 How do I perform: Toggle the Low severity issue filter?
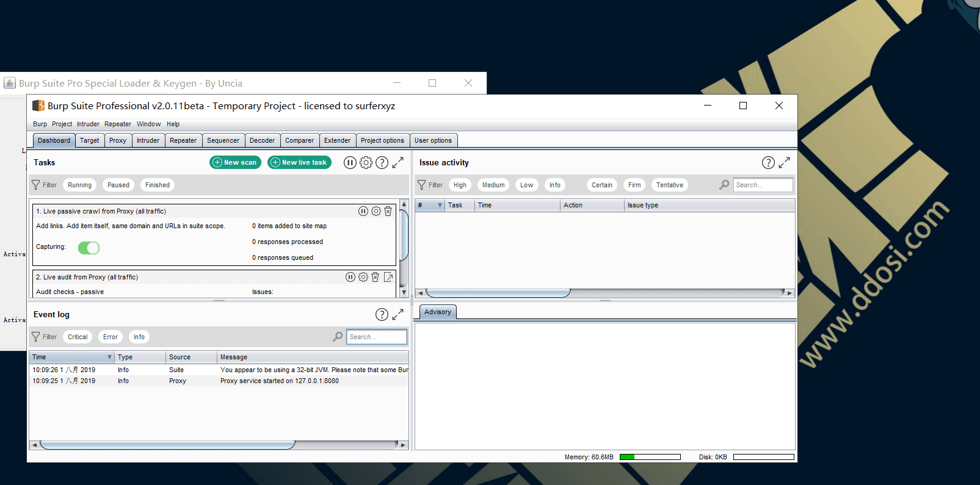pyautogui.click(x=527, y=185)
